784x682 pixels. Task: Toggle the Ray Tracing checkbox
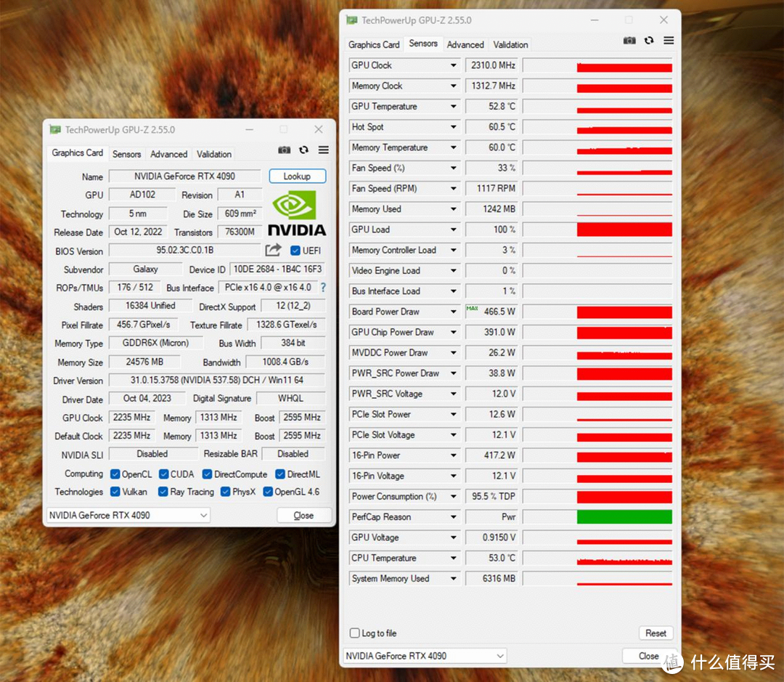(x=163, y=492)
